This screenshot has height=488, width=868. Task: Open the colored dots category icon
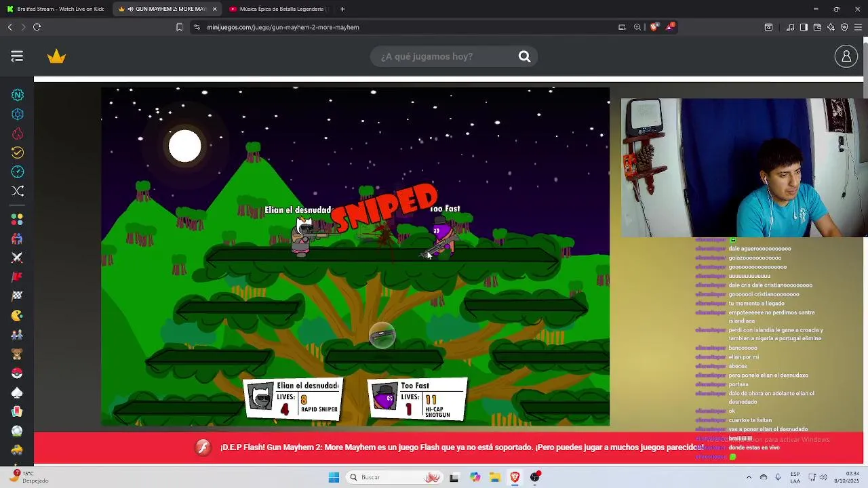click(x=17, y=219)
